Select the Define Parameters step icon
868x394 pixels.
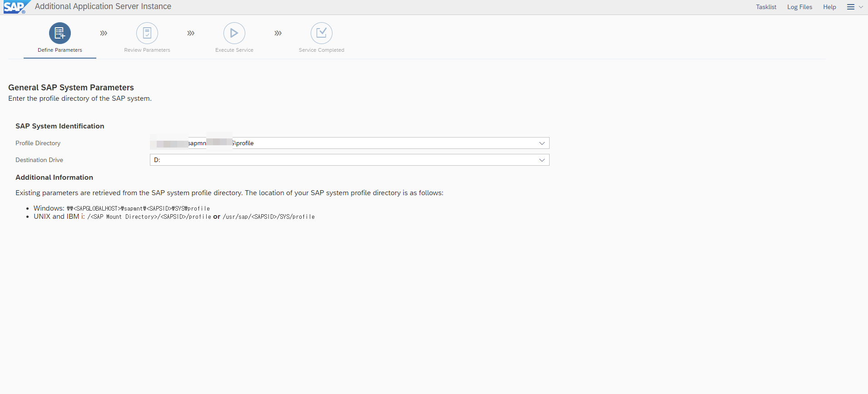coord(60,33)
